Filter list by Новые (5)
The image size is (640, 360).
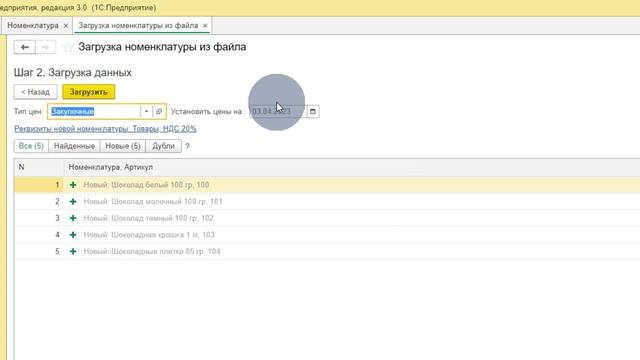click(x=123, y=146)
